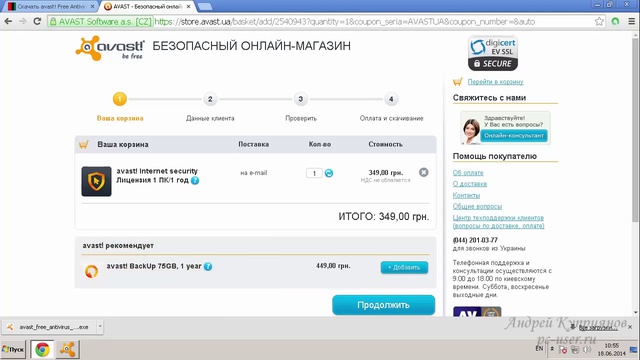The image size is (640, 360).
Task: Open the Chrome menu hamburger icon
Action: click(631, 22)
